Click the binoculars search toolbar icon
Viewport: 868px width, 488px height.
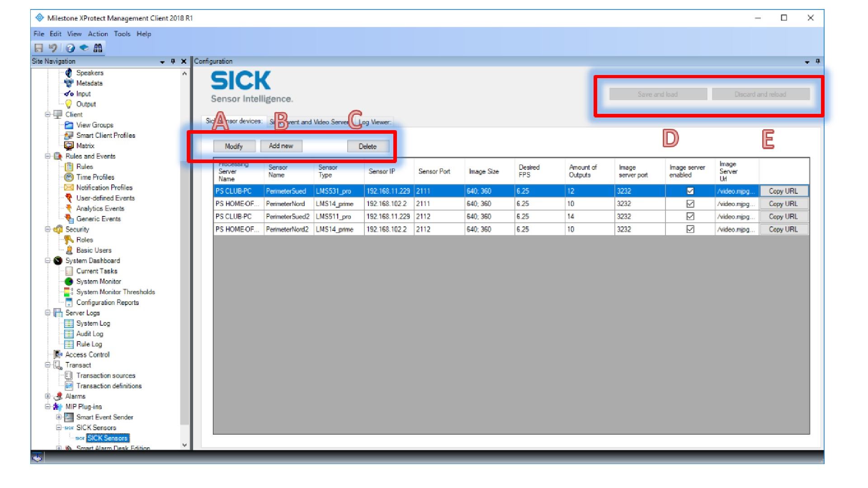(x=98, y=48)
